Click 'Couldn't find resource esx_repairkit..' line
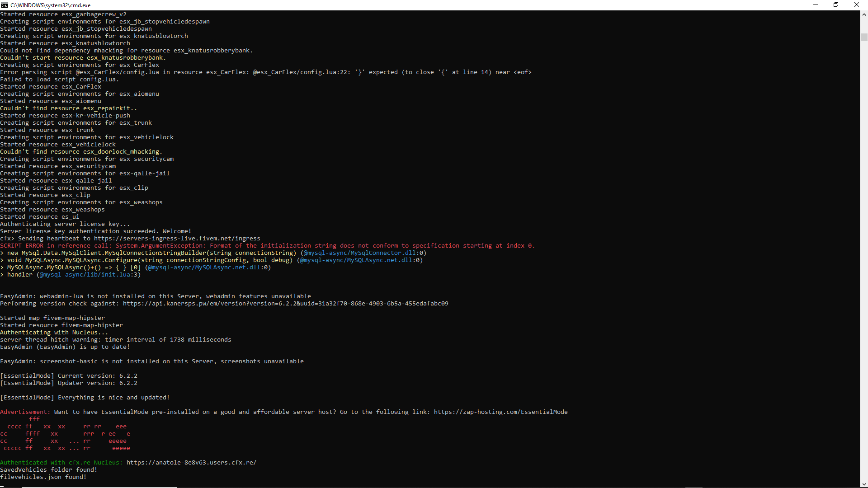868x488 pixels. 68,108
